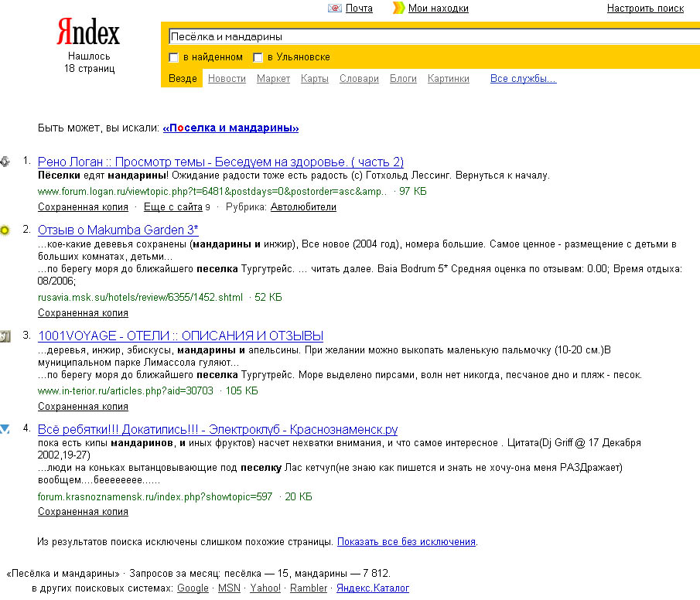Search the query in MSN

pos(229,588)
